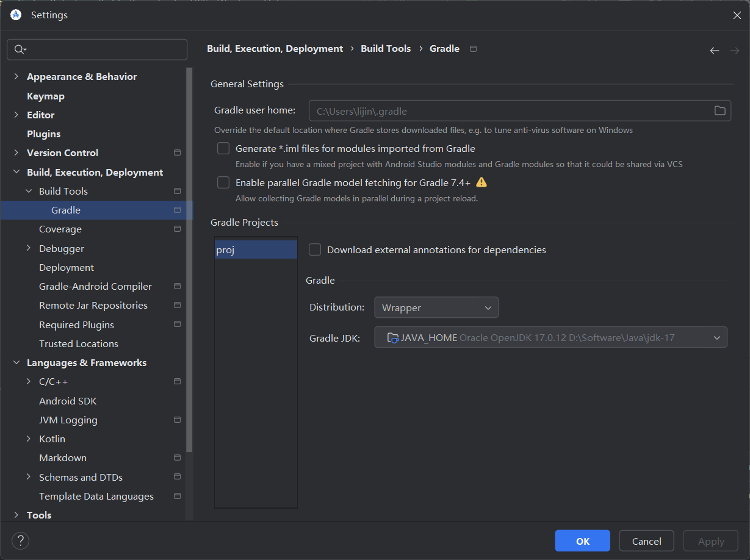750x560 pixels.
Task: Open the Gradle JDK dropdown
Action: point(718,337)
